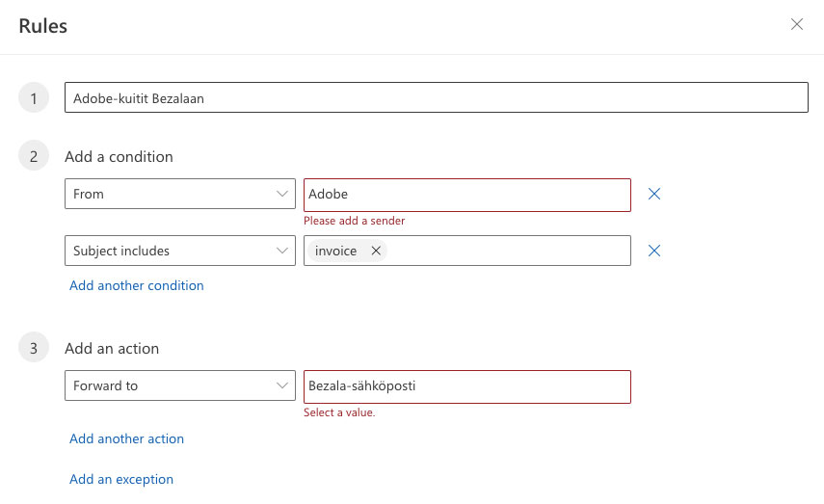Click the Please add a sender error

pos(354,221)
